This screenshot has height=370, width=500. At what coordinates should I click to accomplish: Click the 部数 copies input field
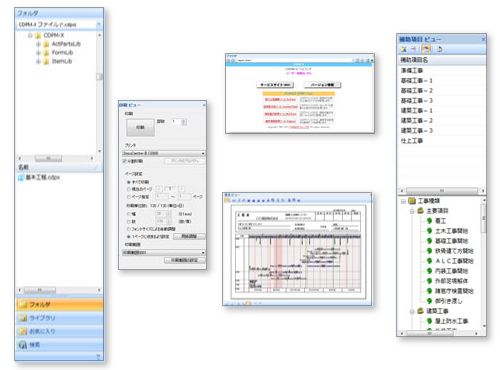click(176, 122)
